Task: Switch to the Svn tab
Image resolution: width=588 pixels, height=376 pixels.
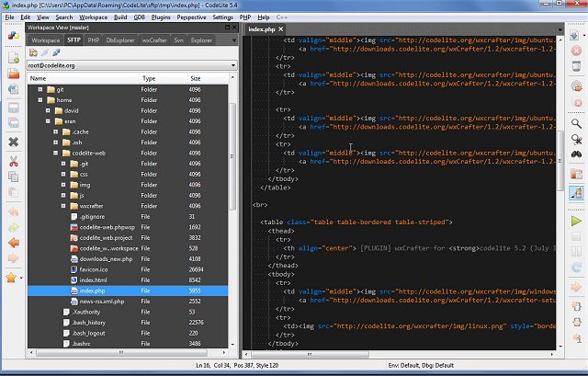Action: pyautogui.click(x=178, y=40)
